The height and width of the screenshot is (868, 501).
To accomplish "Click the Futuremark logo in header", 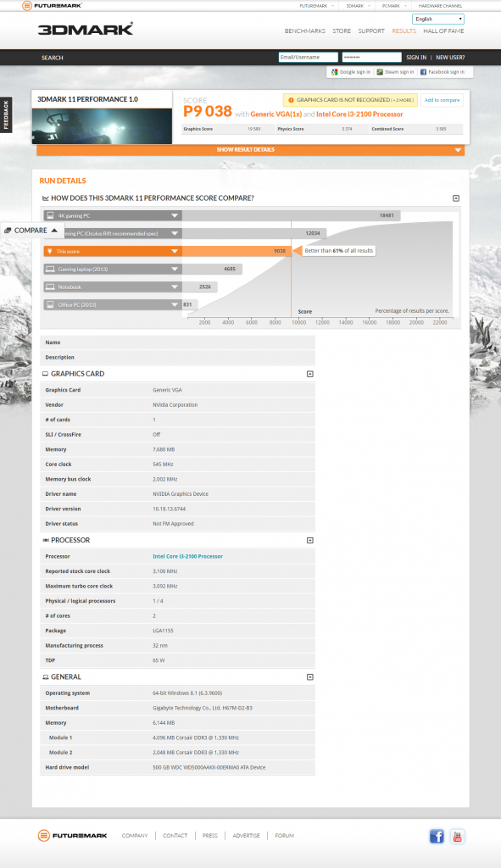I will [52, 6].
